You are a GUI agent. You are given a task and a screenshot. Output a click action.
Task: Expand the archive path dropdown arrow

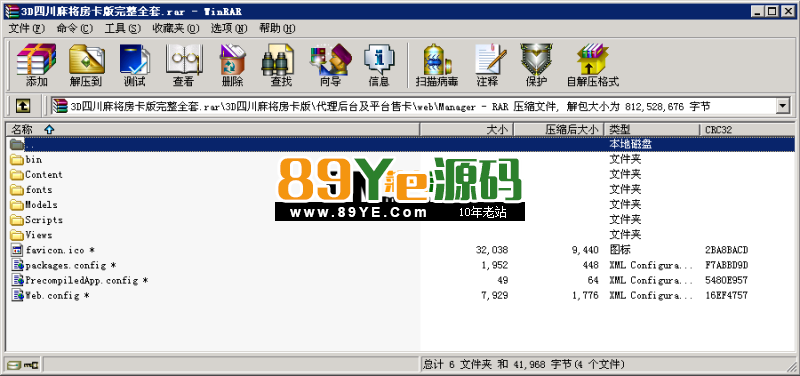pos(782,106)
